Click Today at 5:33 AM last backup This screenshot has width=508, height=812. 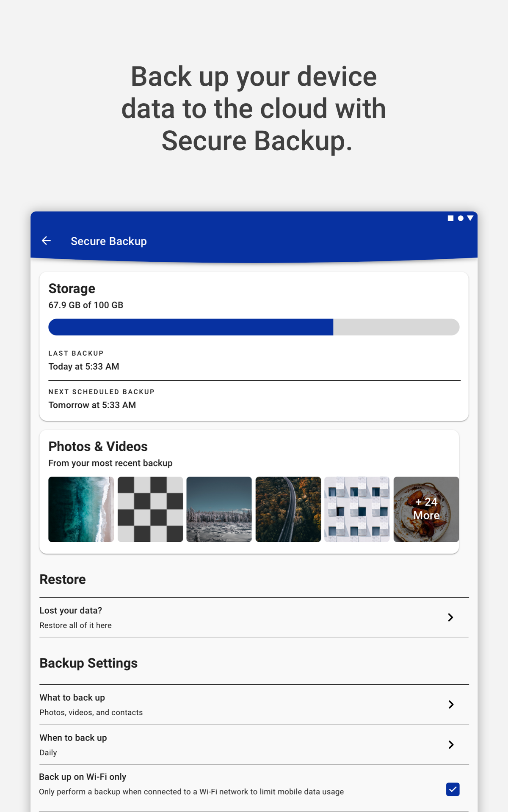click(x=84, y=367)
